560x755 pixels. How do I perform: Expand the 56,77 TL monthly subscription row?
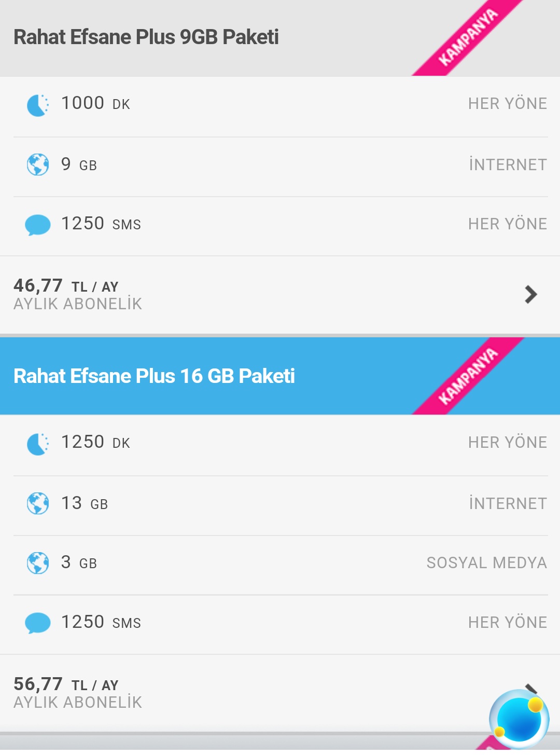pos(280,693)
